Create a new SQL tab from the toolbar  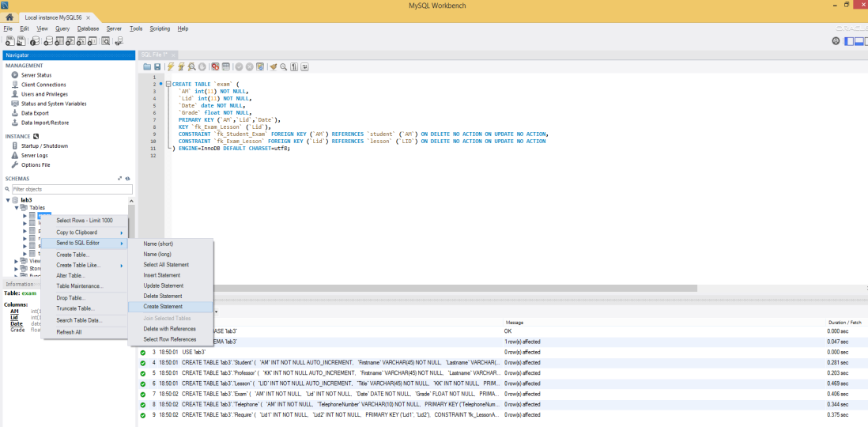[x=10, y=40]
